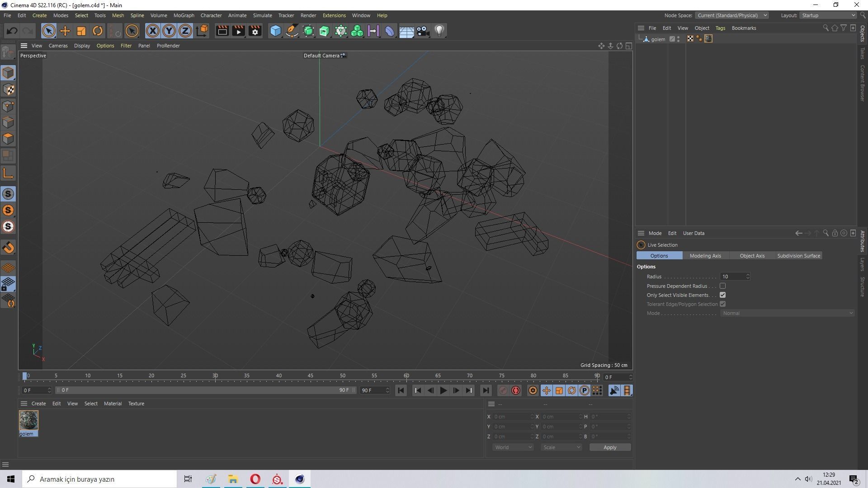Viewport: 868px width, 488px height.
Task: Toggle golem object visibility dots
Action: tap(679, 39)
